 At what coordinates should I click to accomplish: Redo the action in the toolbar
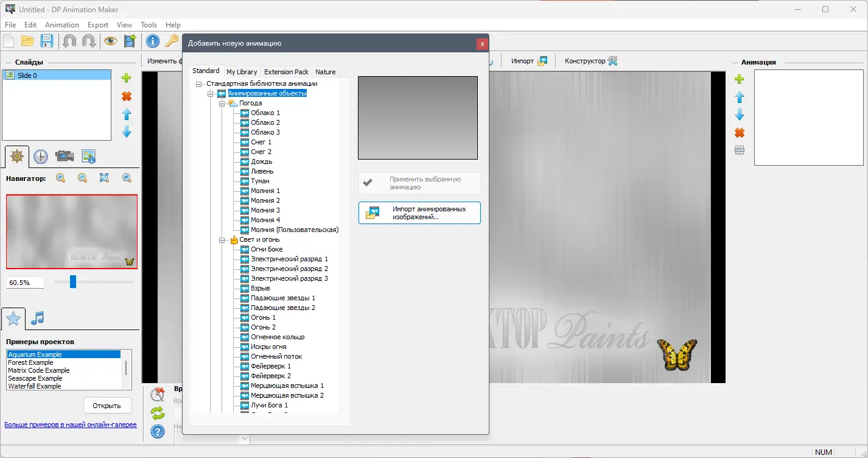(89, 41)
